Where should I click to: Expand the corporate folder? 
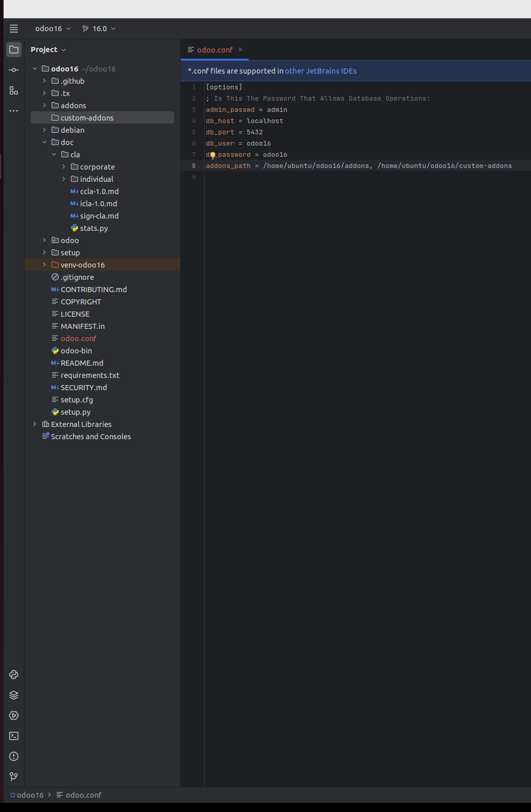pyautogui.click(x=64, y=166)
